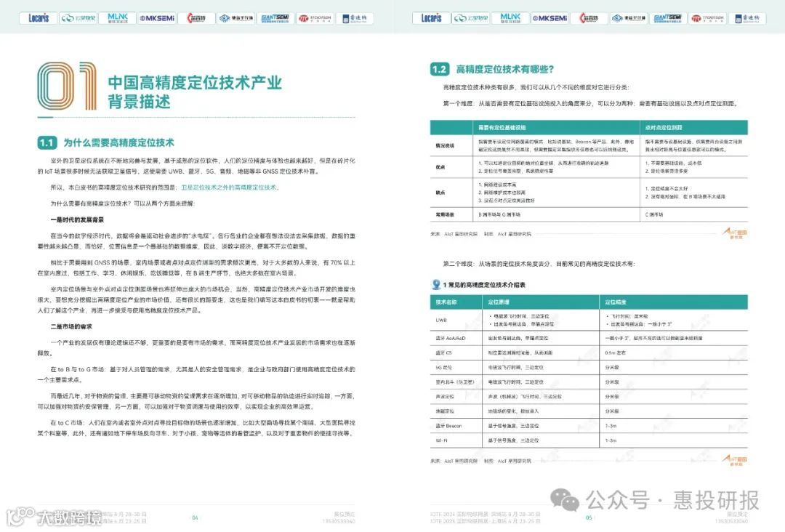This screenshot has height=532, width=785.
Task: Click the cell B端市场与G端市场
Action: (x=499, y=214)
